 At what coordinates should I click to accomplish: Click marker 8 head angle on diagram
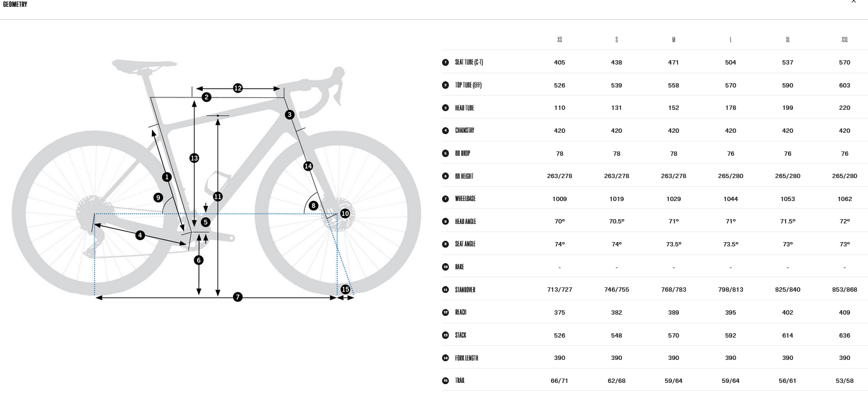[x=313, y=205]
